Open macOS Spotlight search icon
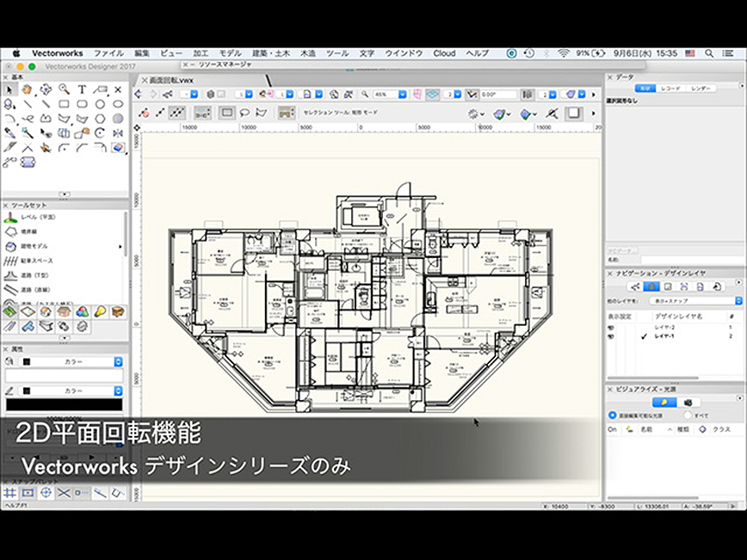 (709, 53)
